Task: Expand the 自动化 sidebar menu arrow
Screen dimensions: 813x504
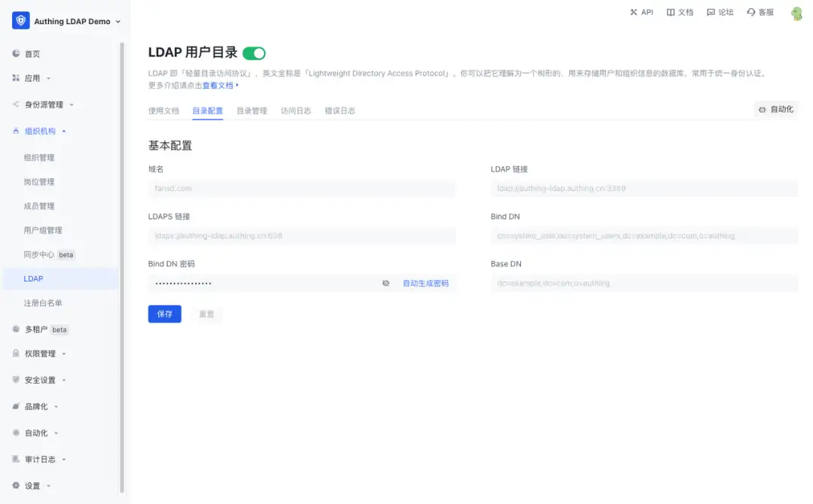Action: coord(56,433)
